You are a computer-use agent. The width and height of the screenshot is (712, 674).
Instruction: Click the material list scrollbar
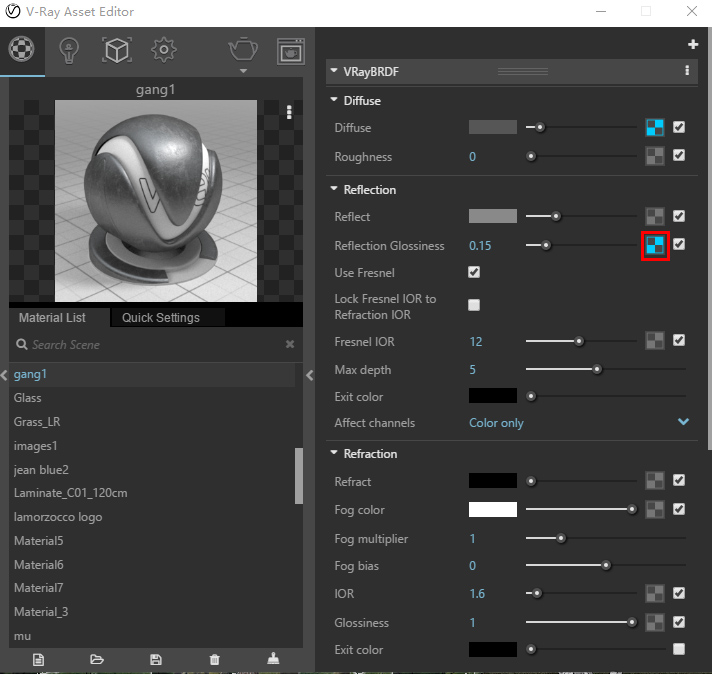coord(299,476)
